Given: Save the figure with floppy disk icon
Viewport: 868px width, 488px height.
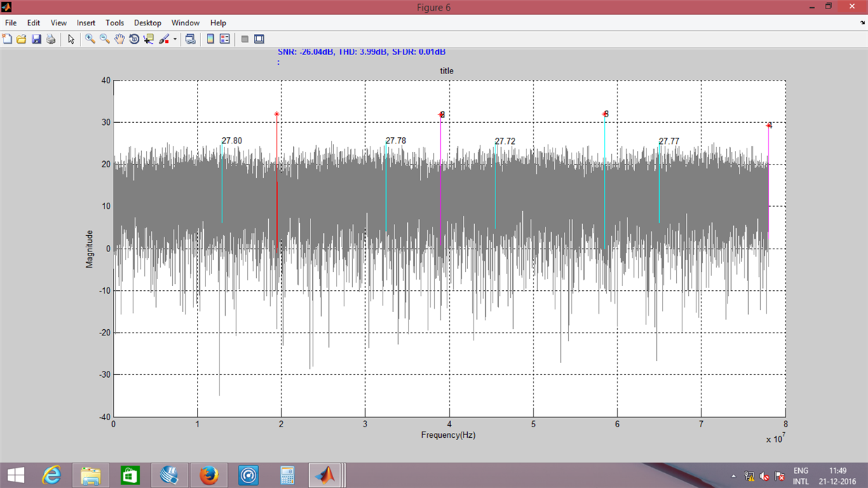Looking at the screenshot, I should coord(36,40).
